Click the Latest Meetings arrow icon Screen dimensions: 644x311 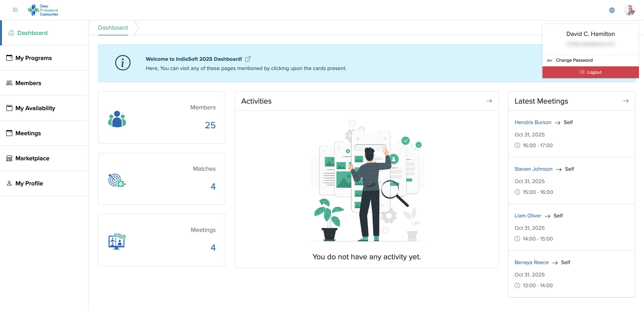(x=626, y=101)
